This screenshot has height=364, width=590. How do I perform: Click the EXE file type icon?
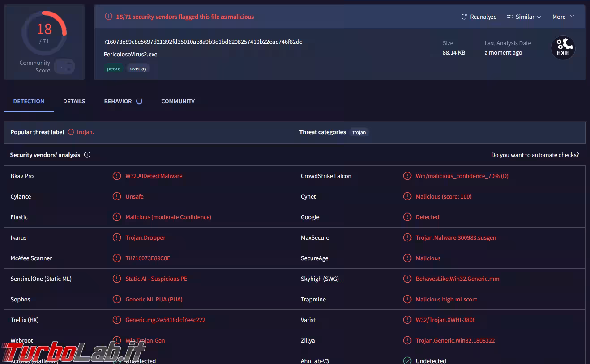(563, 48)
